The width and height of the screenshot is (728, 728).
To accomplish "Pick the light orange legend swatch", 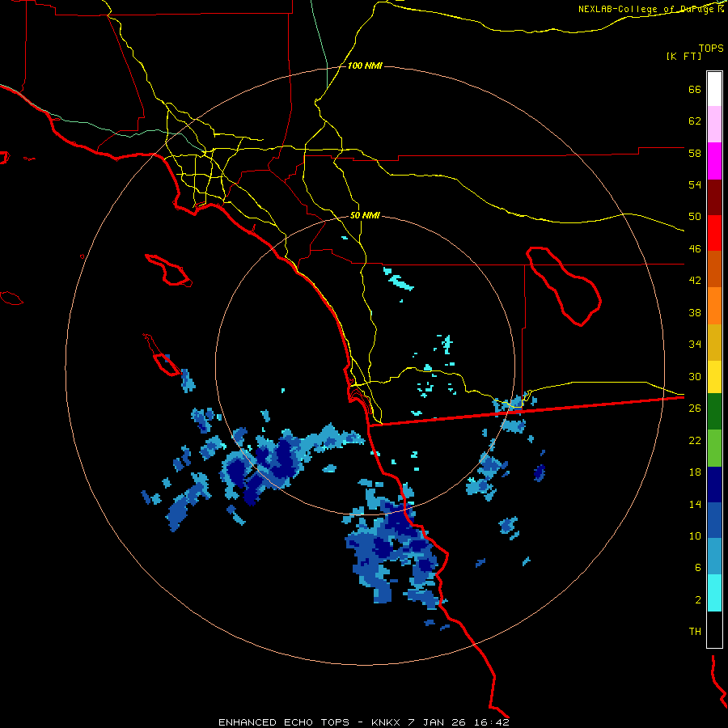I will tap(714, 306).
